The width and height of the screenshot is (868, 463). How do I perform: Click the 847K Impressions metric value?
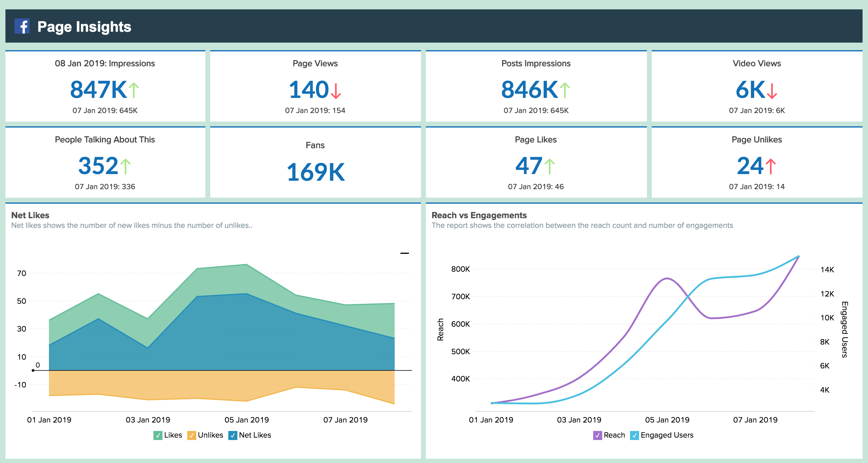coord(106,90)
